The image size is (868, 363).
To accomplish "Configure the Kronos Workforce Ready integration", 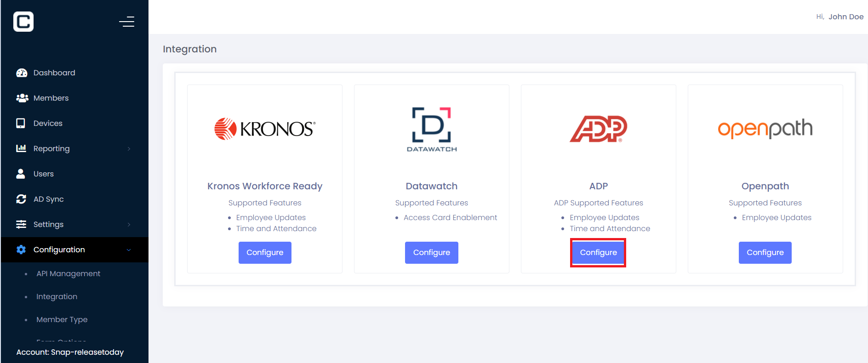I will click(265, 253).
